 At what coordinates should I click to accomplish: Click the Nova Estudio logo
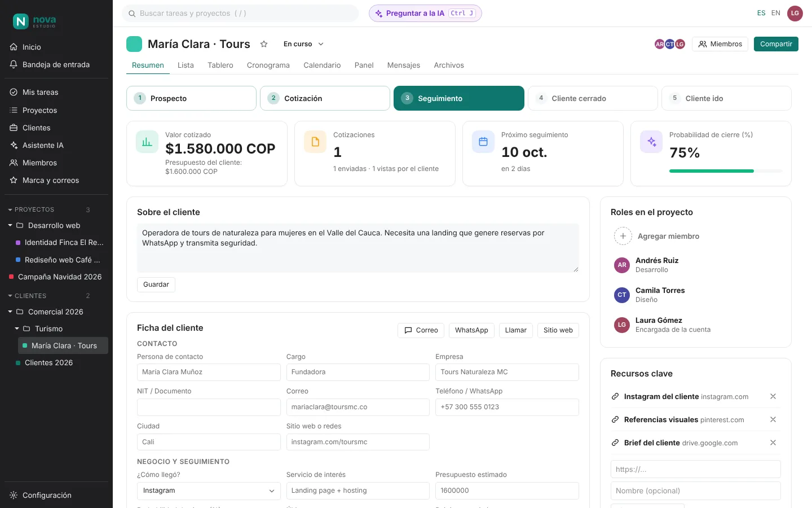(x=34, y=21)
